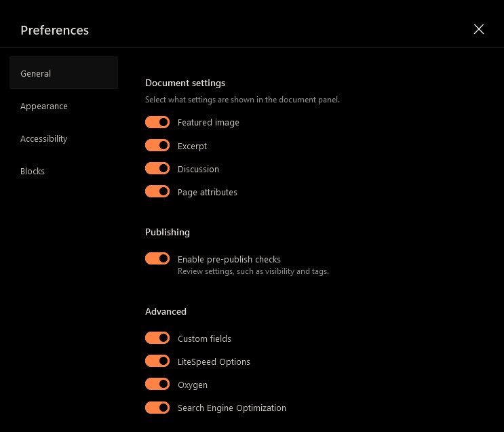The image size is (504, 432).
Task: Click the "Preferences" dialog title
Action: [x=55, y=30]
